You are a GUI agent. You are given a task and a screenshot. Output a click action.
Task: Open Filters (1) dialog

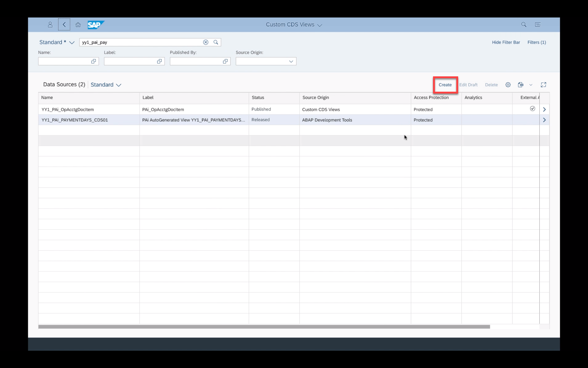click(537, 42)
